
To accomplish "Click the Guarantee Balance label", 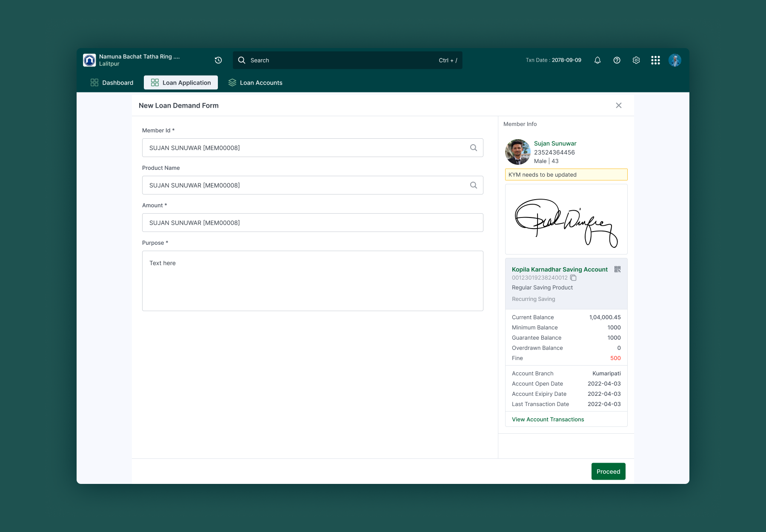I will (537, 338).
